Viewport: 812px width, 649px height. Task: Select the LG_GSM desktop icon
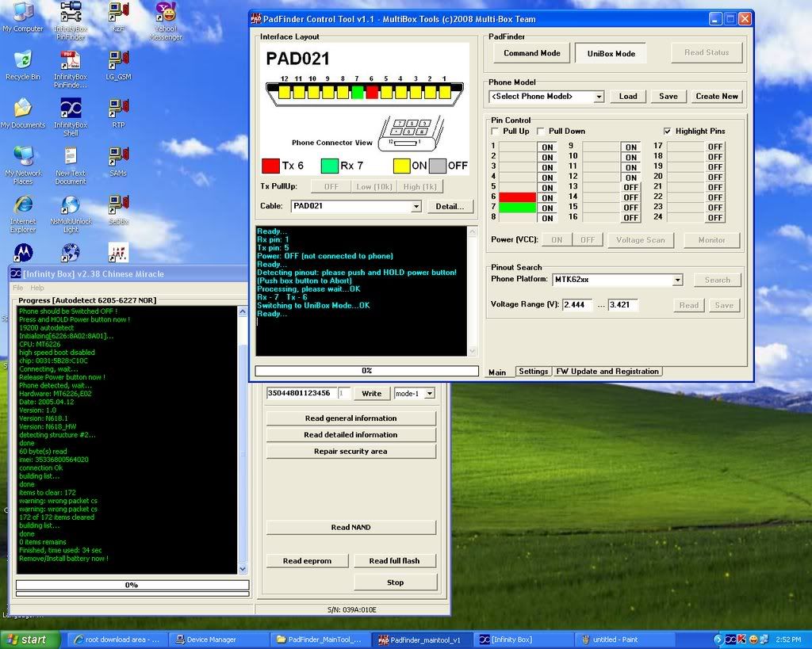click(118, 66)
